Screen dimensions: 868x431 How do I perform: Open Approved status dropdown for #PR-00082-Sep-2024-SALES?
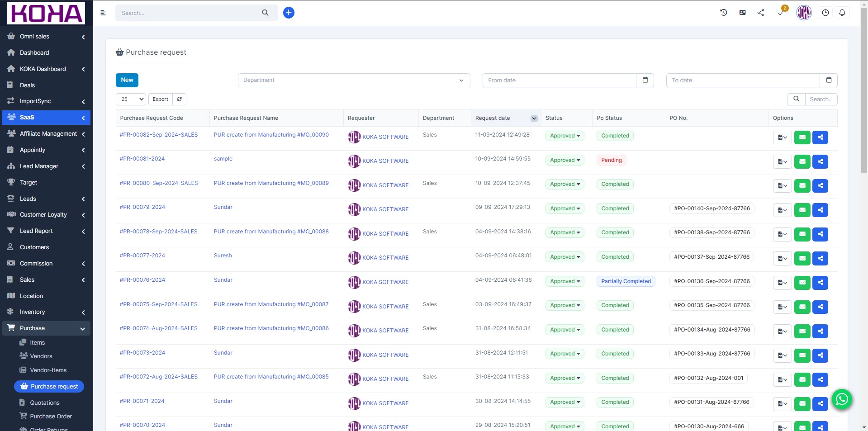point(564,136)
